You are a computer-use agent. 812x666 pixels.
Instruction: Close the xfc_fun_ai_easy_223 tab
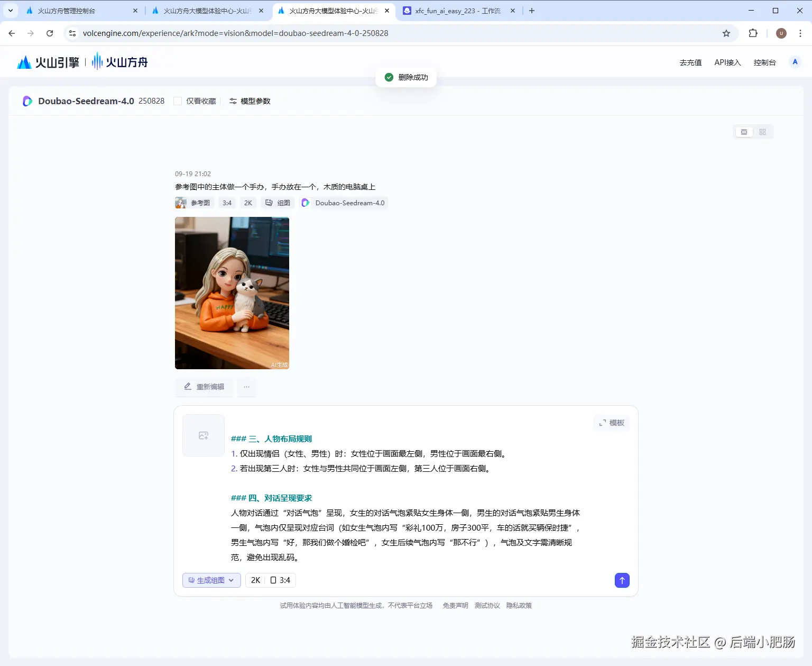click(513, 11)
